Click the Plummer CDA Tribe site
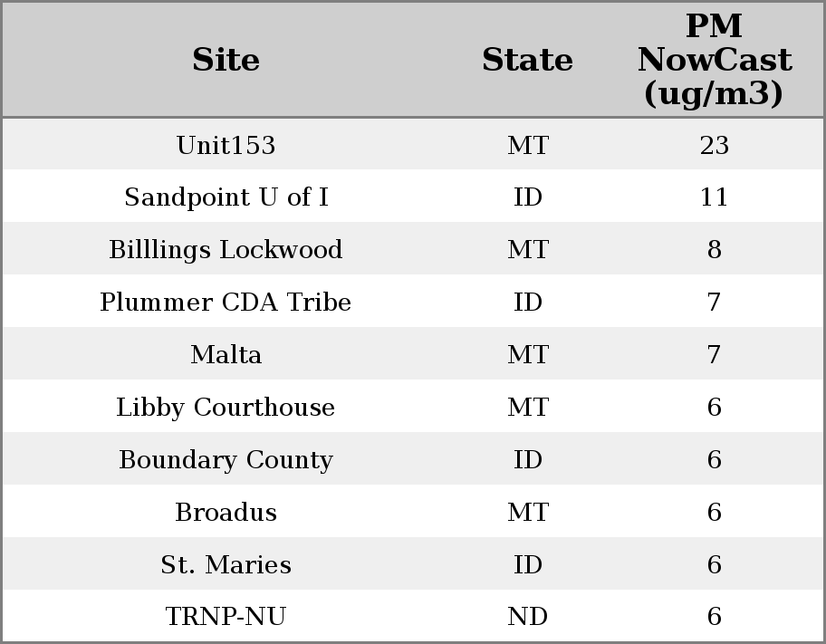 click(226, 303)
